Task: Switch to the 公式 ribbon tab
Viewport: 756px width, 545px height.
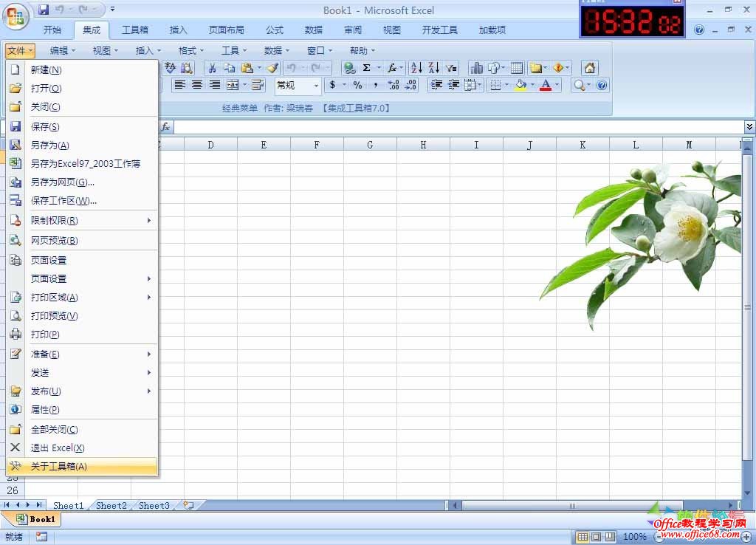Action: pos(274,30)
